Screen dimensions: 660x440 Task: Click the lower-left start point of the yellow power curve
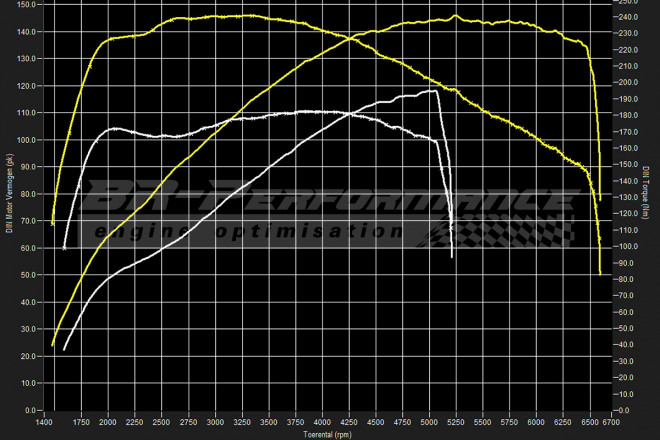tap(52, 345)
